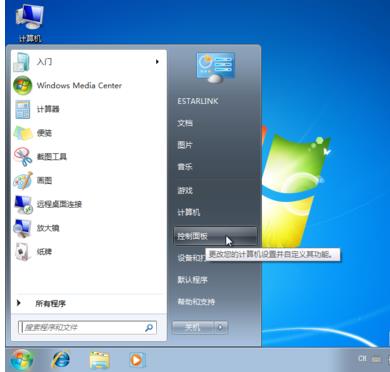Open Windows Explorer folder taskbar icon
The image size is (390, 372).
pyautogui.click(x=99, y=360)
